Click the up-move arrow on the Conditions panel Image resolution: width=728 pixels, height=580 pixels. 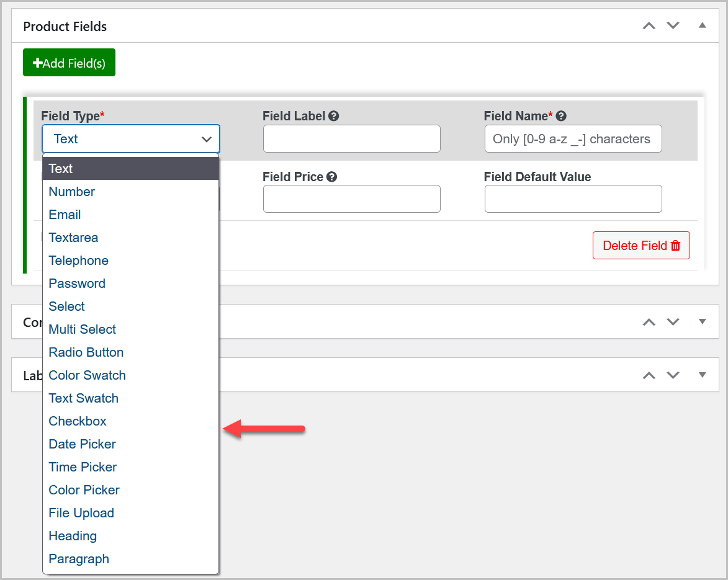649,322
